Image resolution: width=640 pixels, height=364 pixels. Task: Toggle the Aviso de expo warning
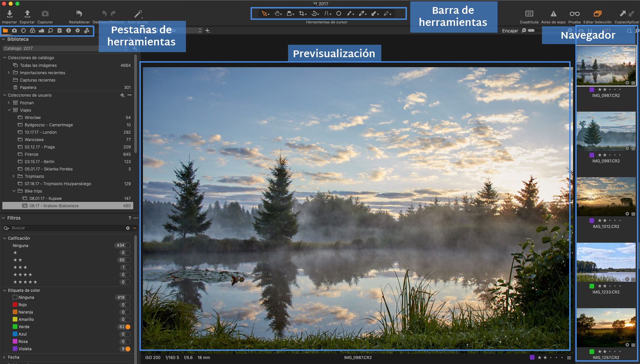click(x=553, y=13)
